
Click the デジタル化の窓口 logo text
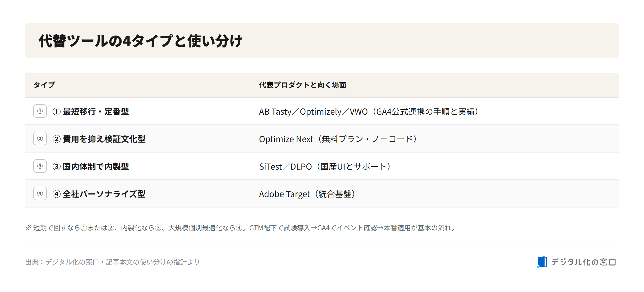click(583, 262)
